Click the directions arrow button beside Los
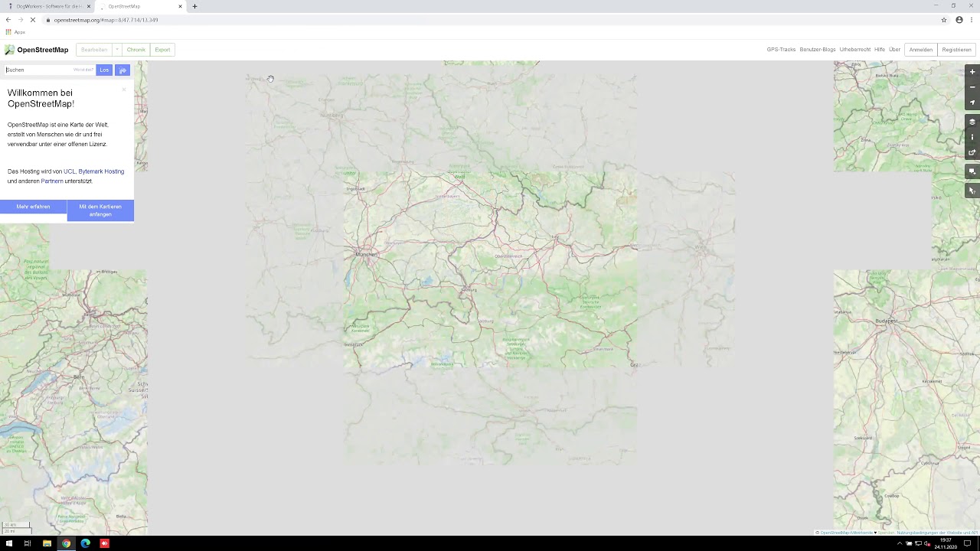980x551 pixels. [x=122, y=70]
